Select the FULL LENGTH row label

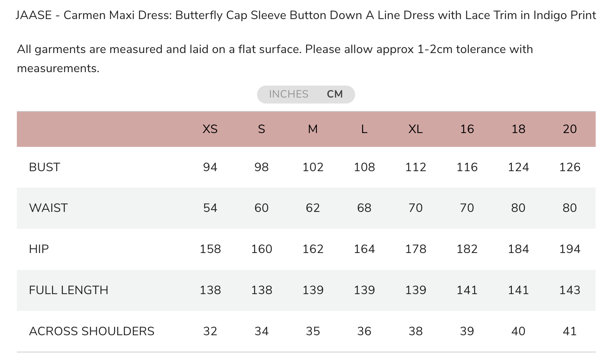(x=68, y=290)
